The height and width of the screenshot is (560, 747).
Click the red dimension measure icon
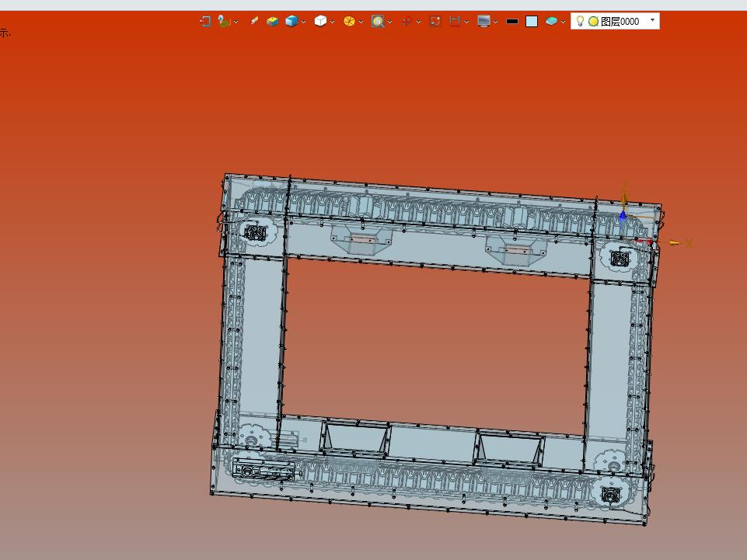click(x=455, y=22)
